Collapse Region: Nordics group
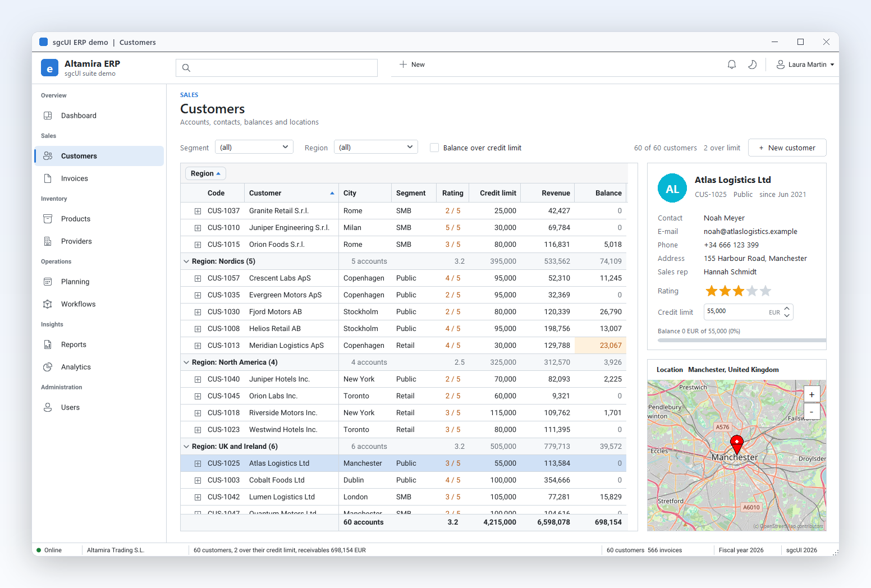871x588 pixels. 186,261
